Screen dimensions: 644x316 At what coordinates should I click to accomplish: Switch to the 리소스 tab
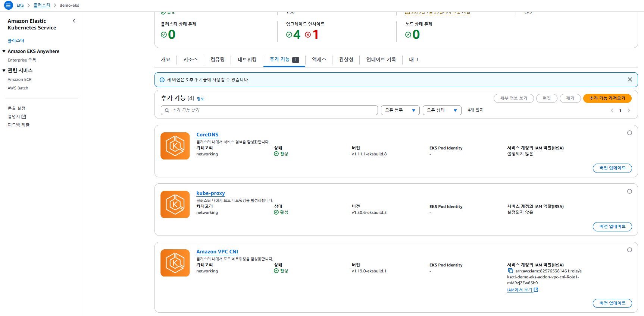click(190, 60)
